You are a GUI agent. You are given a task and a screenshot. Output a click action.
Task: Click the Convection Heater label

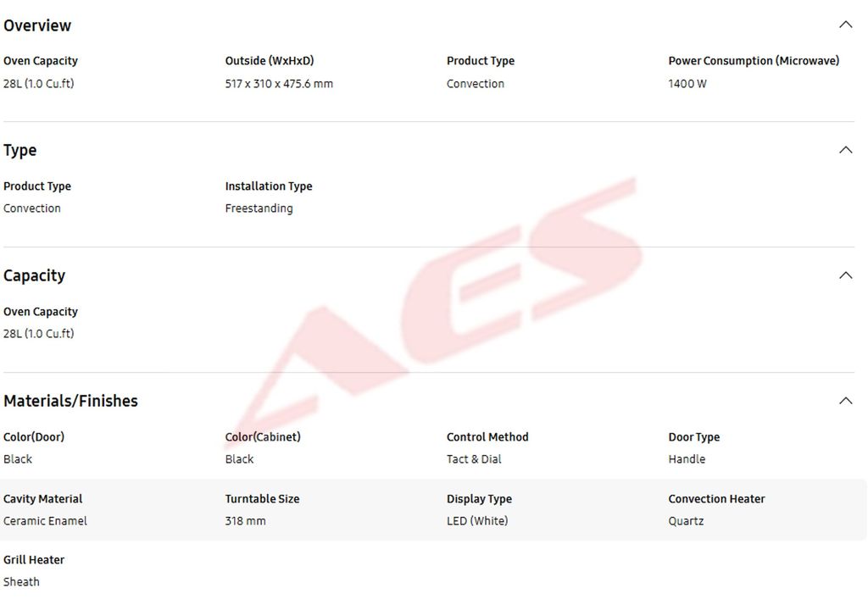click(x=716, y=499)
